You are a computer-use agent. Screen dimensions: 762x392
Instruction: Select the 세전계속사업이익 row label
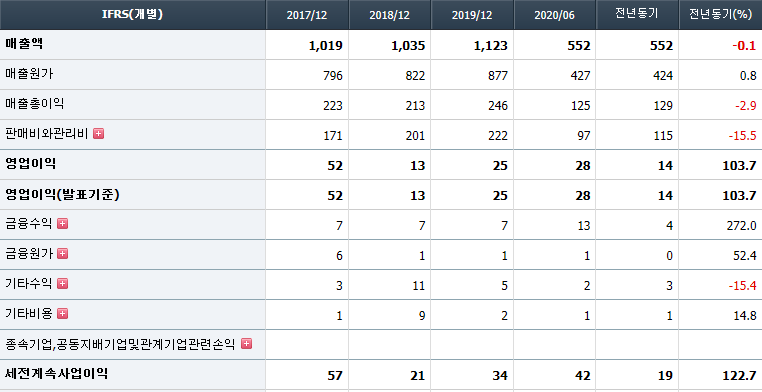point(56,374)
